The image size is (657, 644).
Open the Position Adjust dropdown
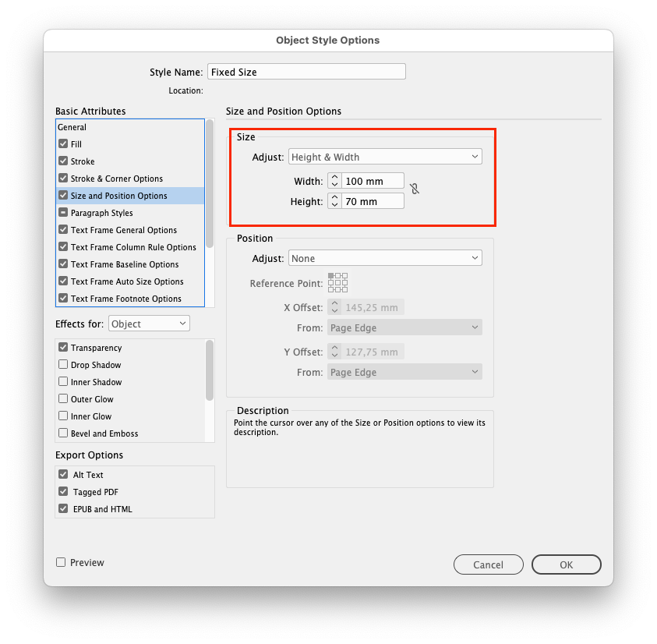tap(385, 258)
